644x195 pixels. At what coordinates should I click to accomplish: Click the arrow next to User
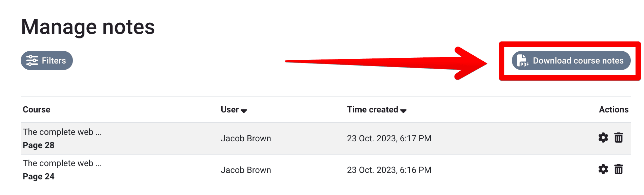point(244,111)
